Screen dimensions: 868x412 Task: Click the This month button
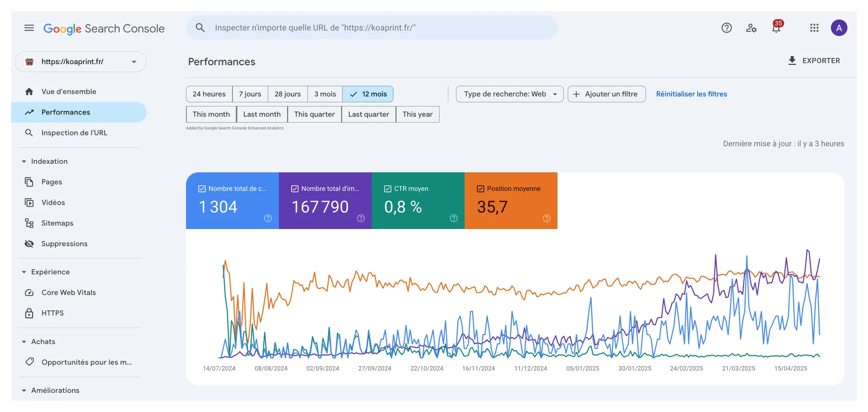click(x=211, y=114)
